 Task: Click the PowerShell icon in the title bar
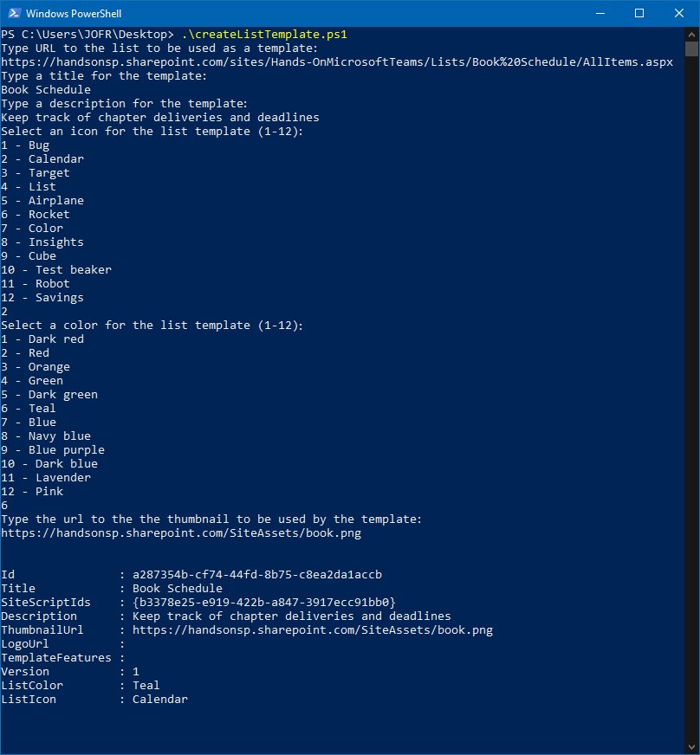tap(13, 13)
